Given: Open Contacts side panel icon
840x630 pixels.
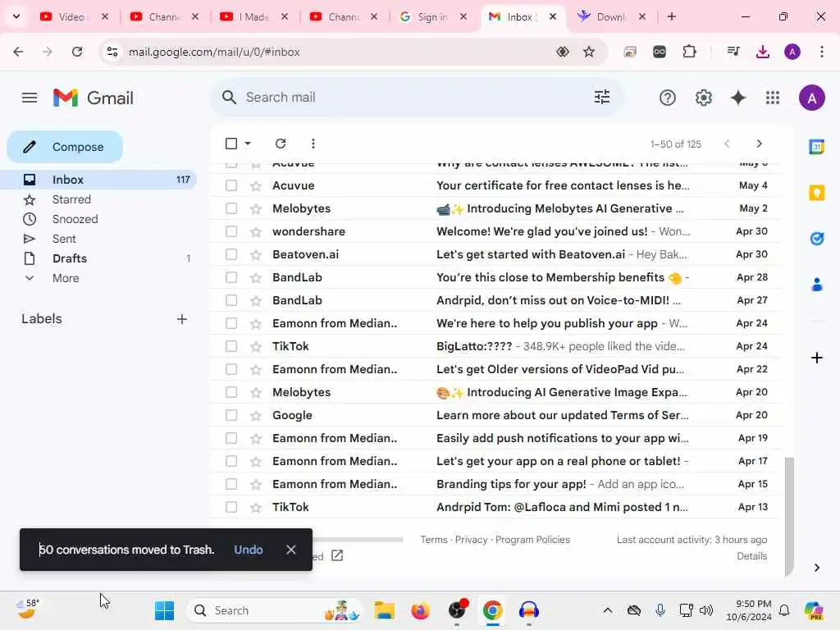Looking at the screenshot, I should click(x=816, y=285).
